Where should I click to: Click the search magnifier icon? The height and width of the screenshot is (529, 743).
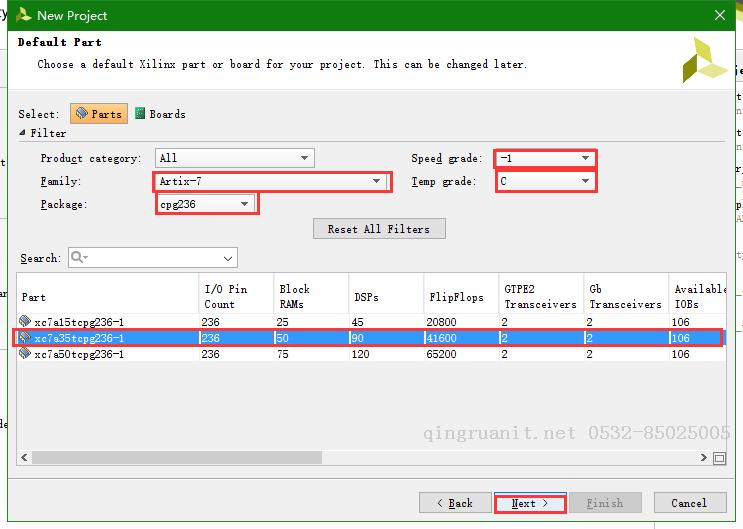79,258
